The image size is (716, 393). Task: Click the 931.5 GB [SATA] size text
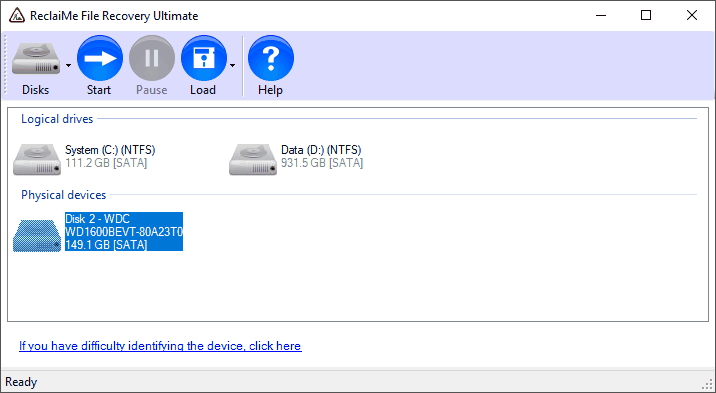point(322,163)
